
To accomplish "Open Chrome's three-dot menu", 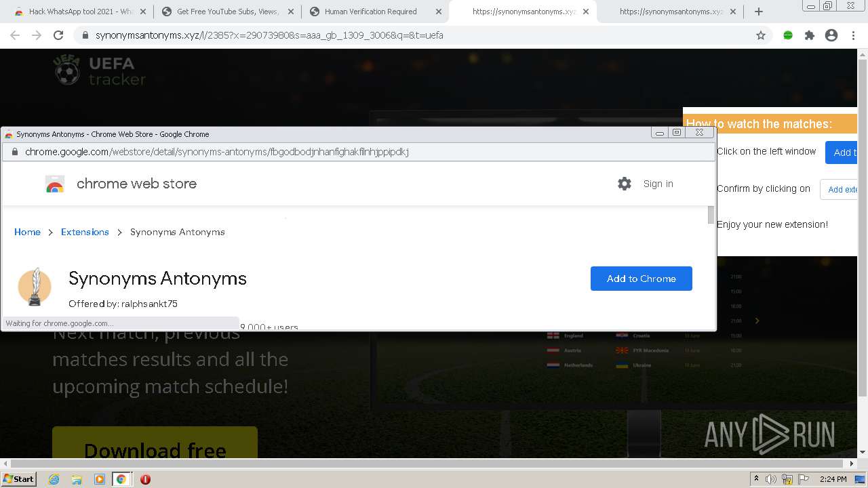I will click(x=853, y=35).
